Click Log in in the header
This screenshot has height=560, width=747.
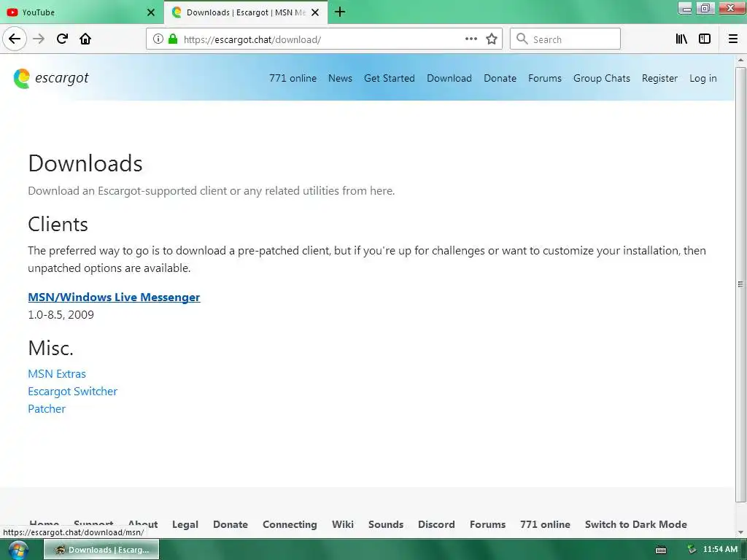coord(703,78)
